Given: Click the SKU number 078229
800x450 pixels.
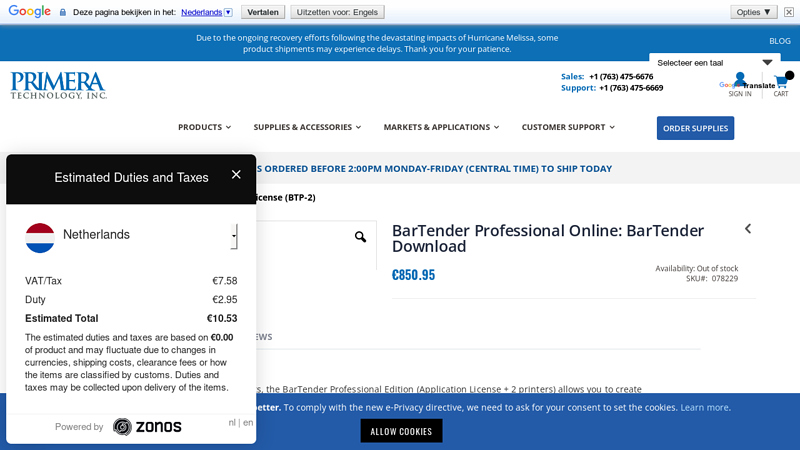Looking at the screenshot, I should [x=724, y=279].
